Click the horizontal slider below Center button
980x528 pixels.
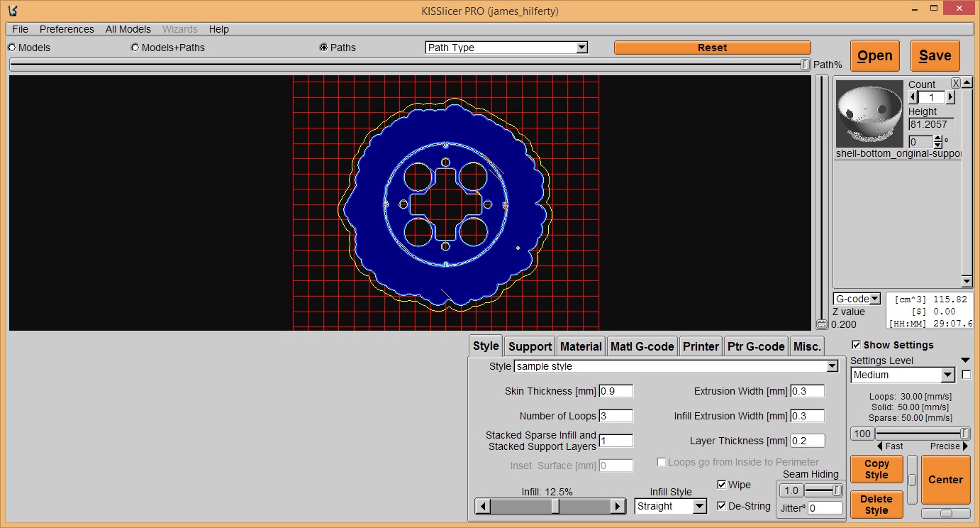pyautogui.click(x=946, y=513)
